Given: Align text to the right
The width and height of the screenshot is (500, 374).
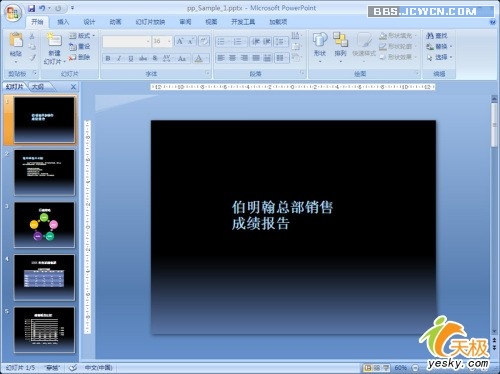Looking at the screenshot, I should tap(244, 58).
